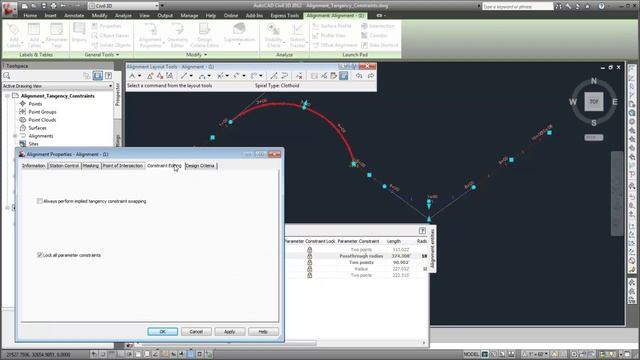Open Alignment Properties ribbon button

(151, 35)
